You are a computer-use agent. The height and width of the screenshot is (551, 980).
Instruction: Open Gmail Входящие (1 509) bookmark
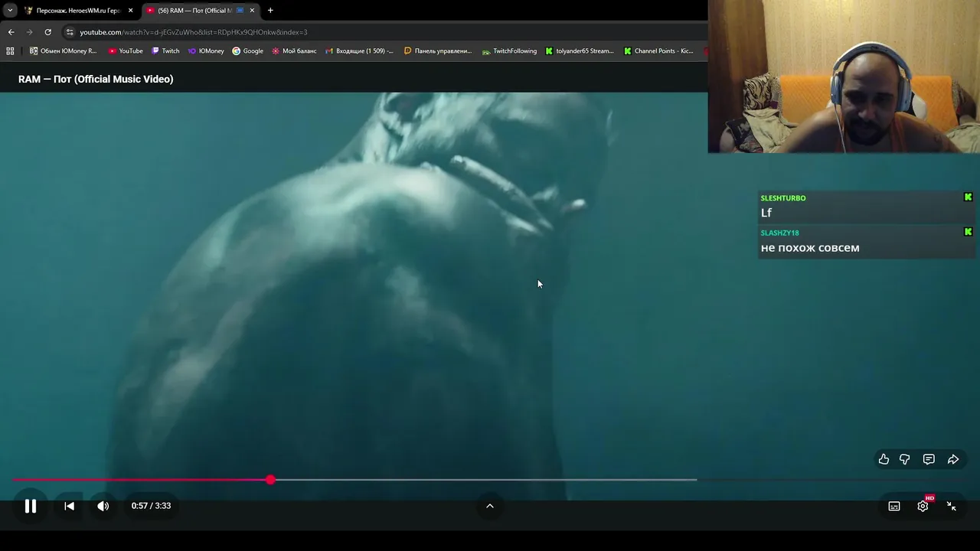pyautogui.click(x=359, y=51)
